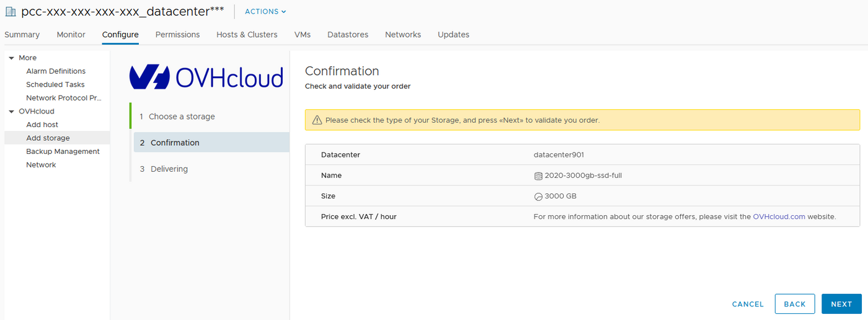
Task: Collapse the OVHcloud tree section
Action: 11,112
